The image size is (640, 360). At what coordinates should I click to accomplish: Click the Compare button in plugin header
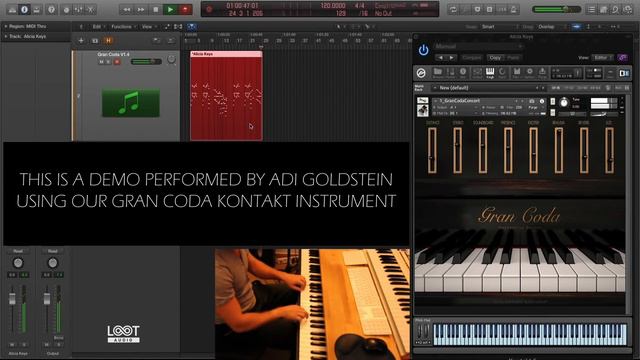[x=471, y=58]
